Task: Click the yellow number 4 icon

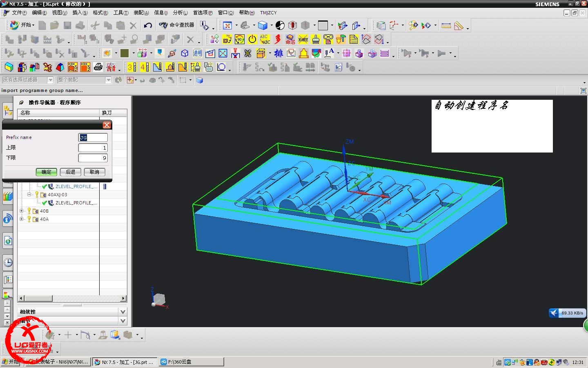Action: [144, 67]
